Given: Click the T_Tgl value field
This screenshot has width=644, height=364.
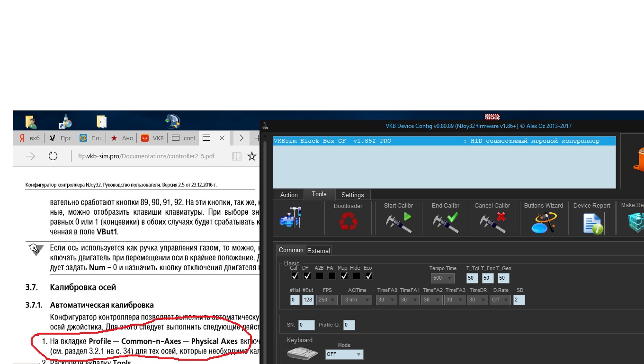Looking at the screenshot, I should coord(472,278).
